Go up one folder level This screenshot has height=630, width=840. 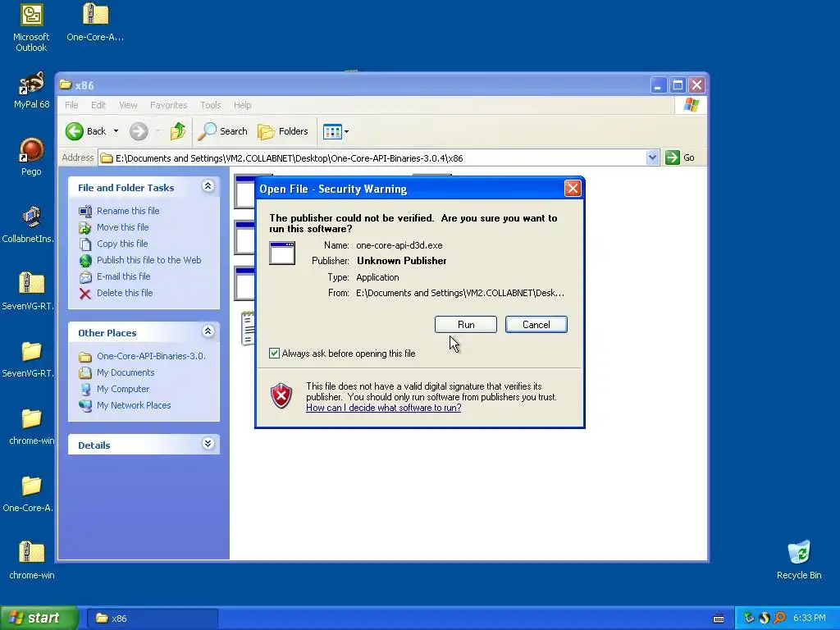(x=178, y=131)
